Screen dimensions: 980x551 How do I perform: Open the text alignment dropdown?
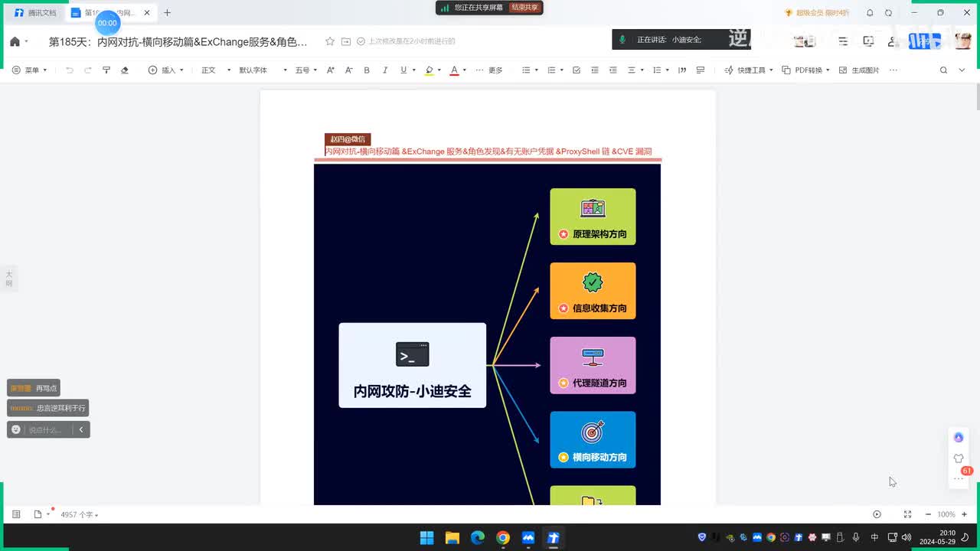[x=635, y=70]
